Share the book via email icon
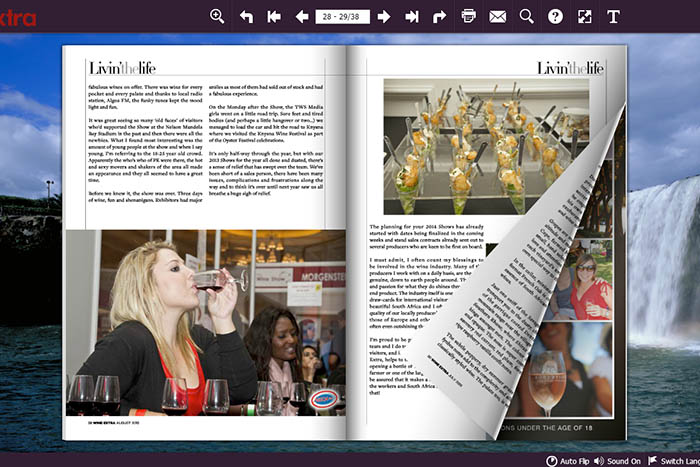Viewport: 700px width, 467px height. pos(497,17)
